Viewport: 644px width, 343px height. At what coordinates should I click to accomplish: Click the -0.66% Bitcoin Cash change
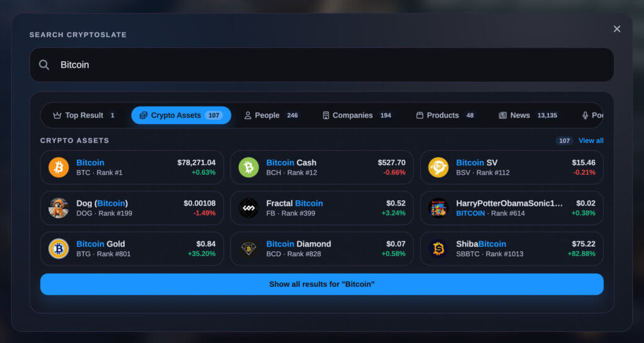coord(394,172)
